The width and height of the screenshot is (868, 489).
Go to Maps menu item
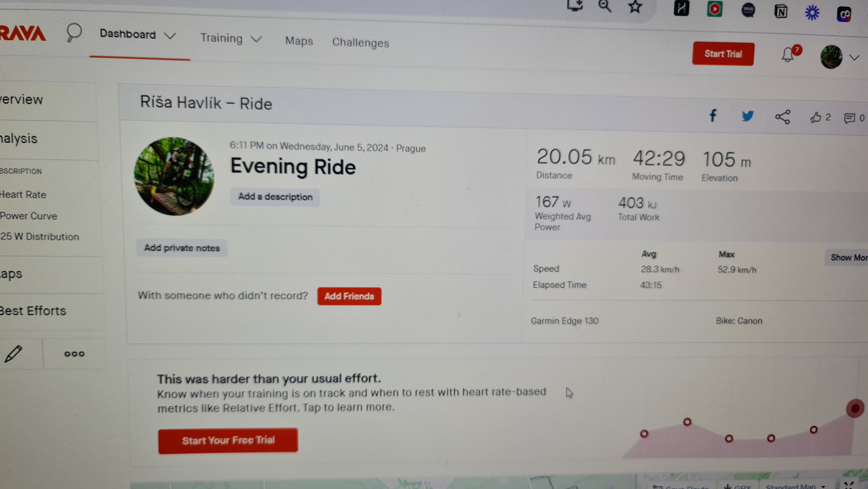tap(299, 41)
